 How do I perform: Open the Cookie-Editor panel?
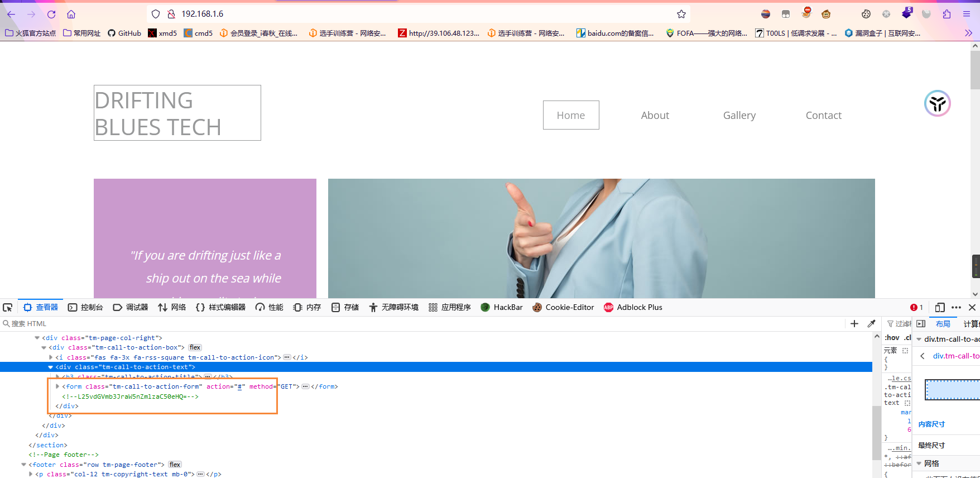coord(563,307)
